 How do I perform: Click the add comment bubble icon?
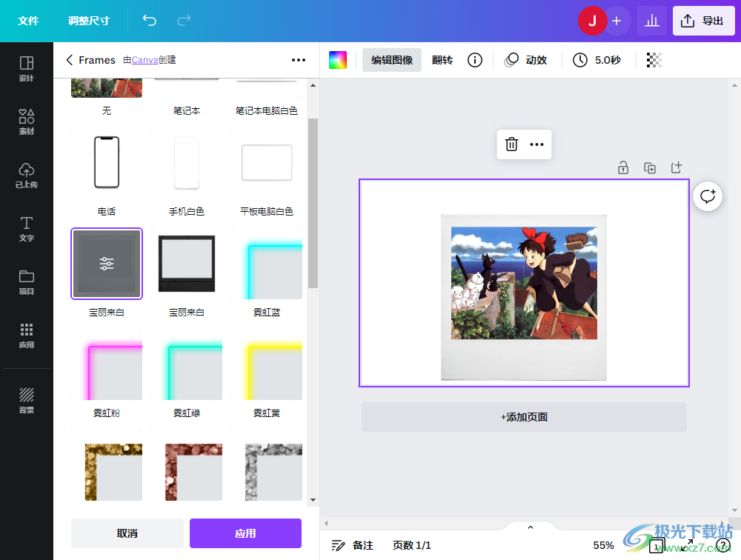point(708,196)
